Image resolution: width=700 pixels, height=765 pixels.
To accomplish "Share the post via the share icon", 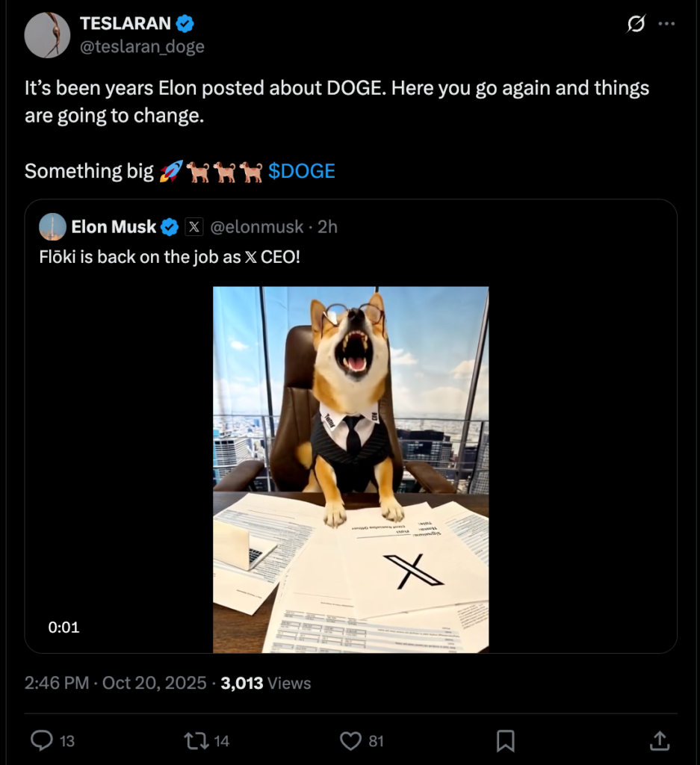I will coord(660,740).
